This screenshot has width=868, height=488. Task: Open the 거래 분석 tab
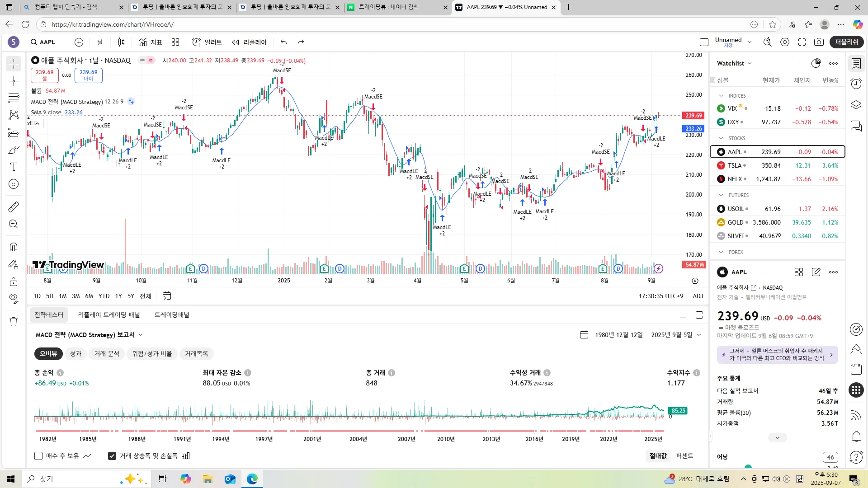(107, 354)
